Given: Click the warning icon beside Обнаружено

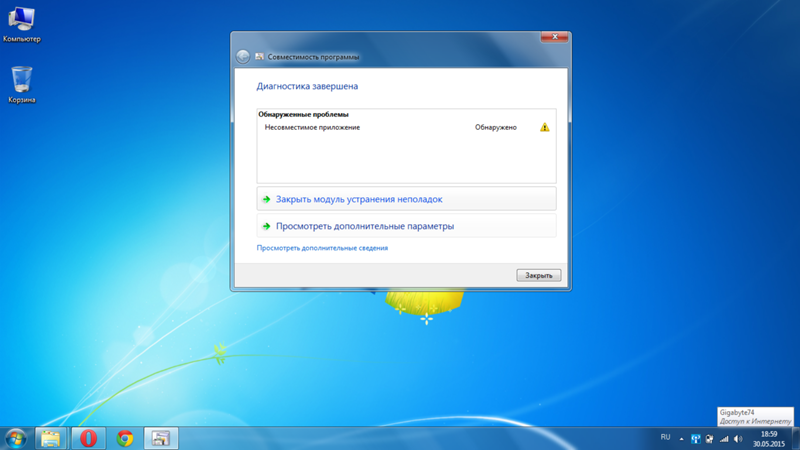Looking at the screenshot, I should [544, 128].
